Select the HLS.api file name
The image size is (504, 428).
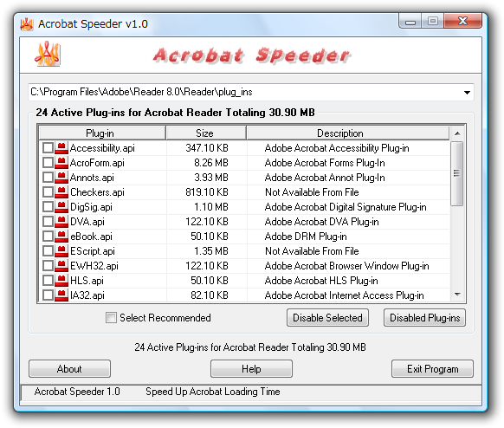click(x=87, y=281)
